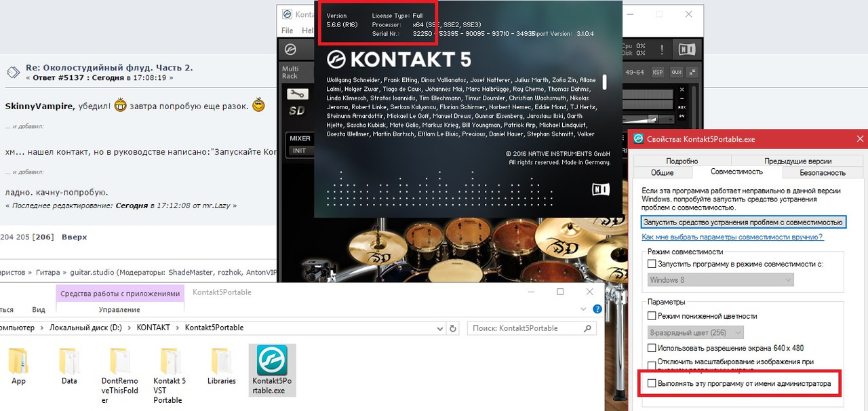868x411 pixels.
Task: Click the Native Instruments NI logo button
Action: 686,50
